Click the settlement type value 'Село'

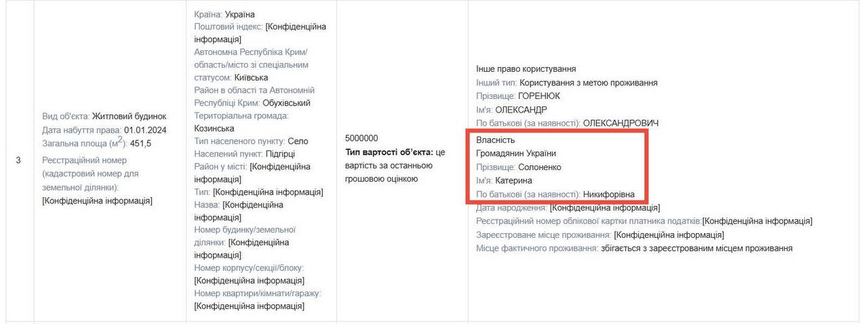[298, 141]
